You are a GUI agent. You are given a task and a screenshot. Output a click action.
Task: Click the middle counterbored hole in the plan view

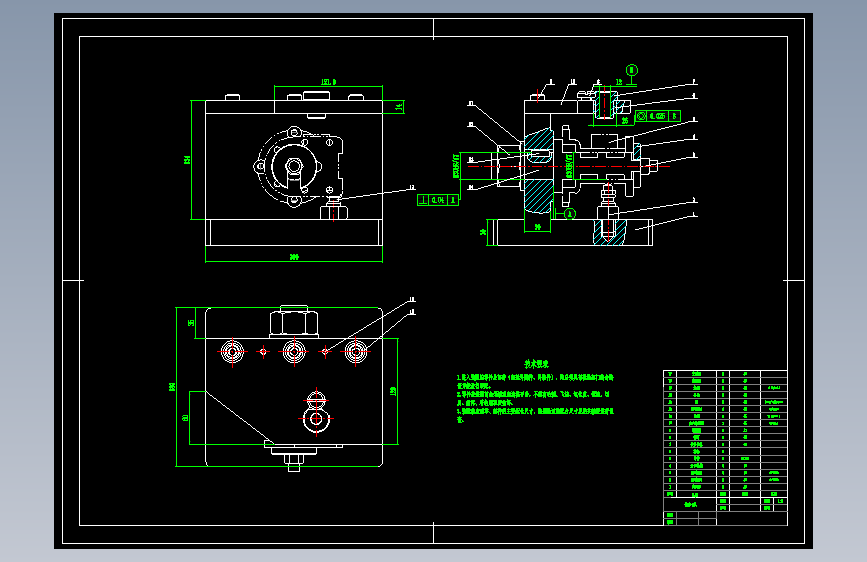pos(294,351)
